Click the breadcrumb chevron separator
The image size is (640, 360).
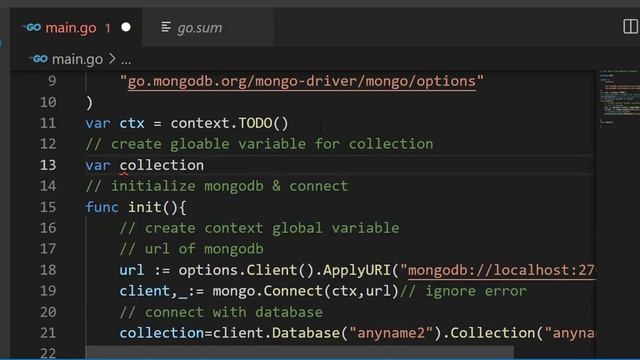click(112, 59)
